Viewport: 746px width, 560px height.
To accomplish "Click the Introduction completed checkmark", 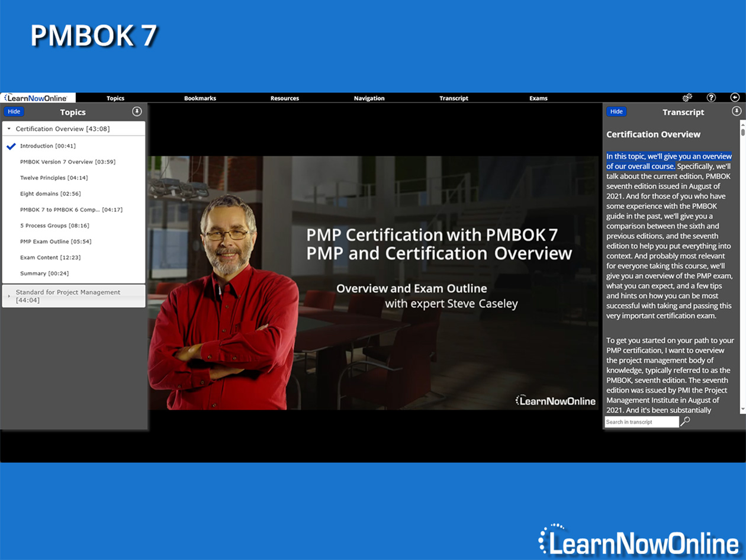I will point(11,146).
